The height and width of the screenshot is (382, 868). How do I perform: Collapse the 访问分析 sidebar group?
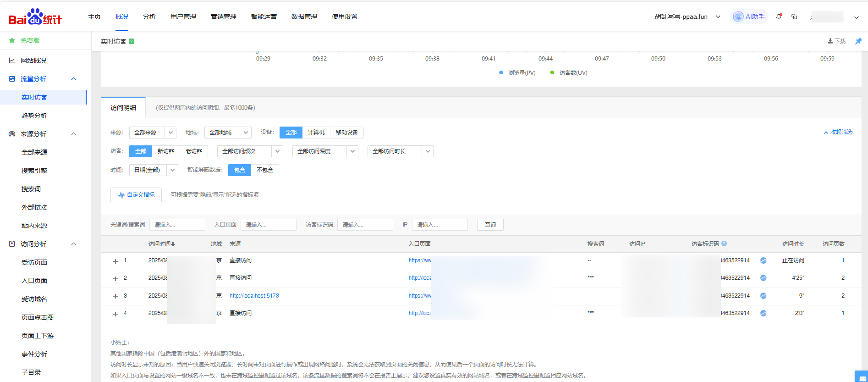pyautogui.click(x=74, y=244)
